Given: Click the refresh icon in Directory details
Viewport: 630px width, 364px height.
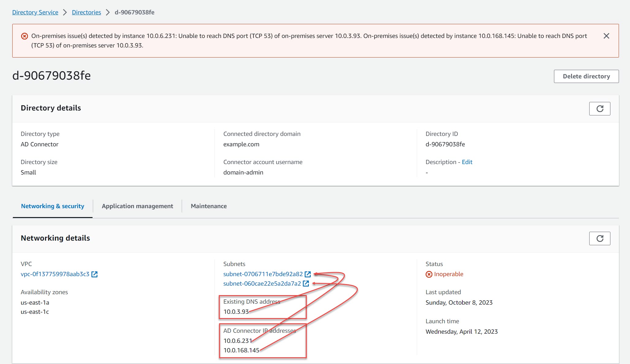Looking at the screenshot, I should 600,109.
